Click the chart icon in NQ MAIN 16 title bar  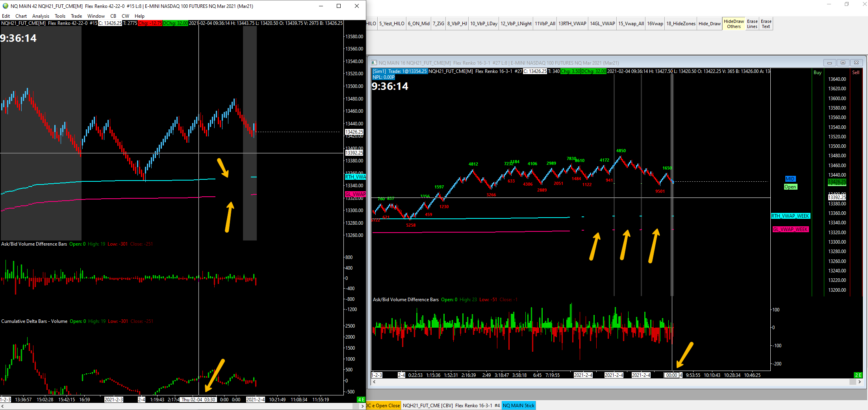(x=374, y=63)
